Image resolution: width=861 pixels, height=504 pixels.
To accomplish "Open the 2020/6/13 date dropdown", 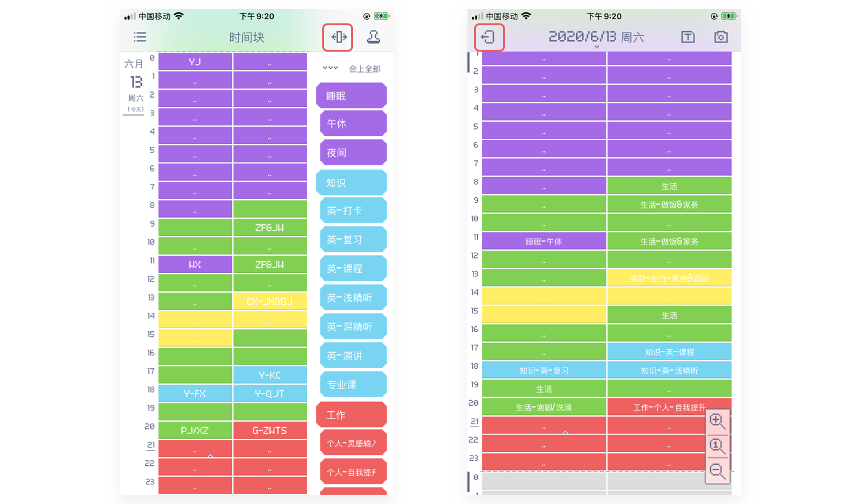I will pos(596,38).
